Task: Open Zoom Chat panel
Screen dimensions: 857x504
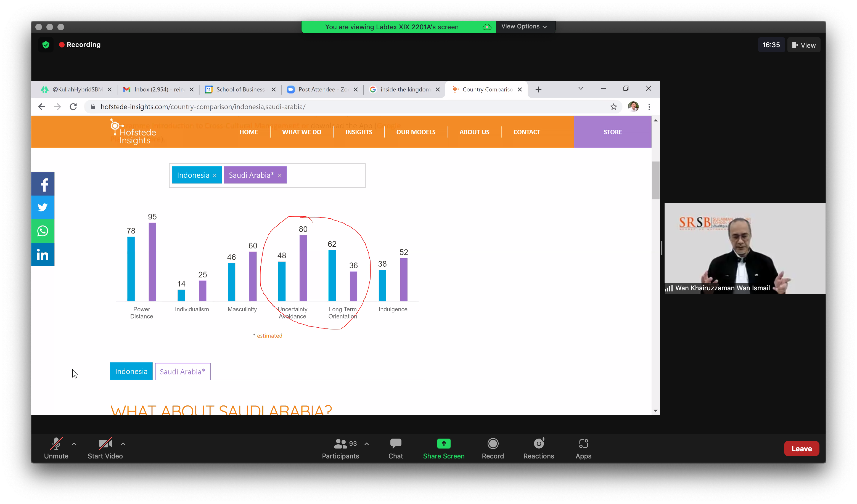Action: coord(396,449)
